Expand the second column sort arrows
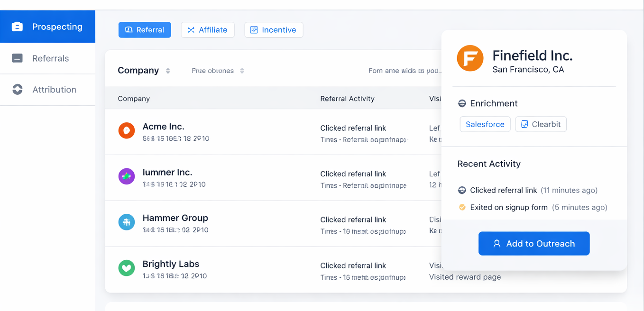 point(242,71)
